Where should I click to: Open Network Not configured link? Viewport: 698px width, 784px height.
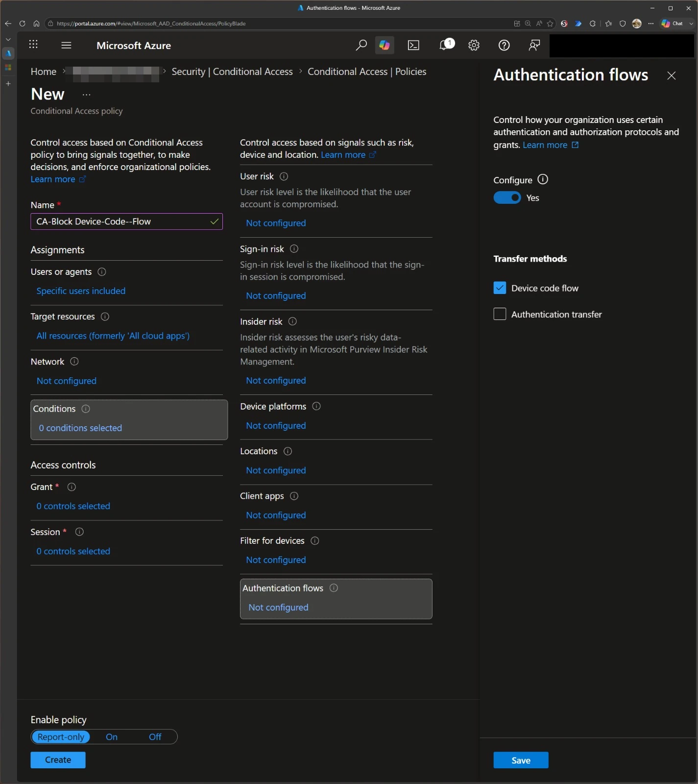pyautogui.click(x=67, y=381)
